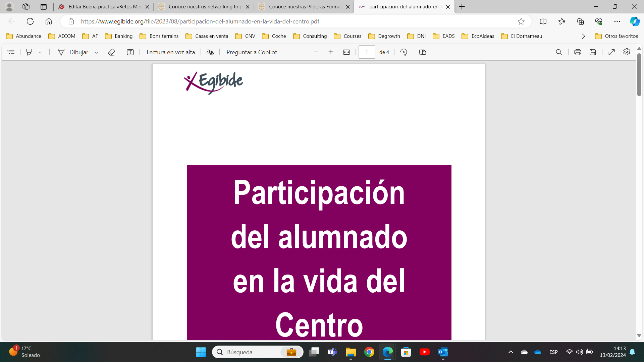This screenshot has height=362, width=644.
Task: Click Preguntar a Copilot
Action: point(252,52)
